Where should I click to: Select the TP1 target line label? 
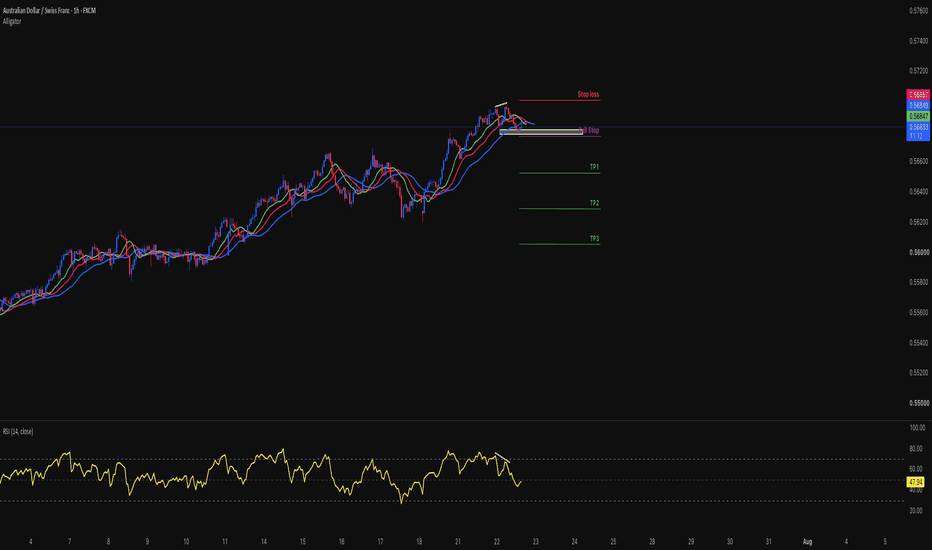coord(594,167)
